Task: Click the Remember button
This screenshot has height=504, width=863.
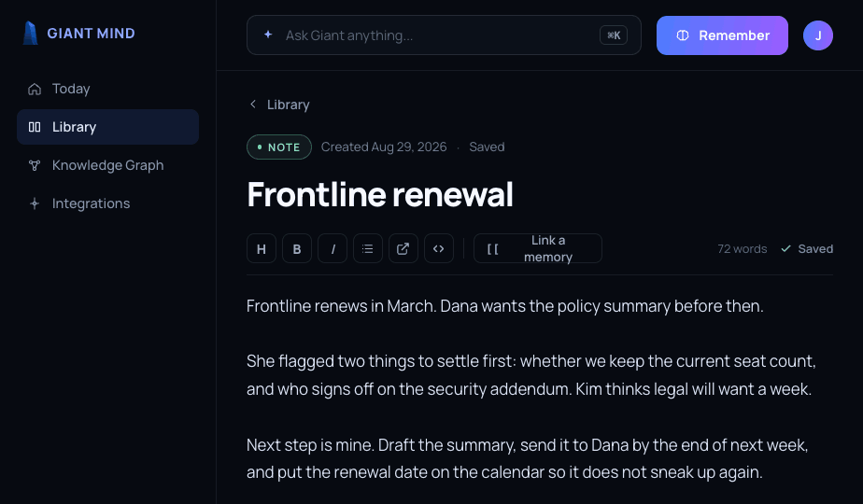Action: click(722, 35)
